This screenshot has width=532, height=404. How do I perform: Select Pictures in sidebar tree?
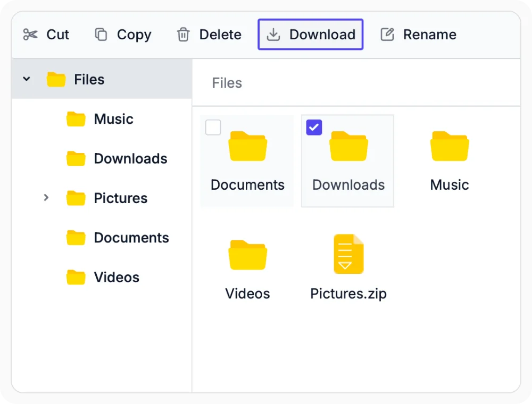[x=120, y=198]
